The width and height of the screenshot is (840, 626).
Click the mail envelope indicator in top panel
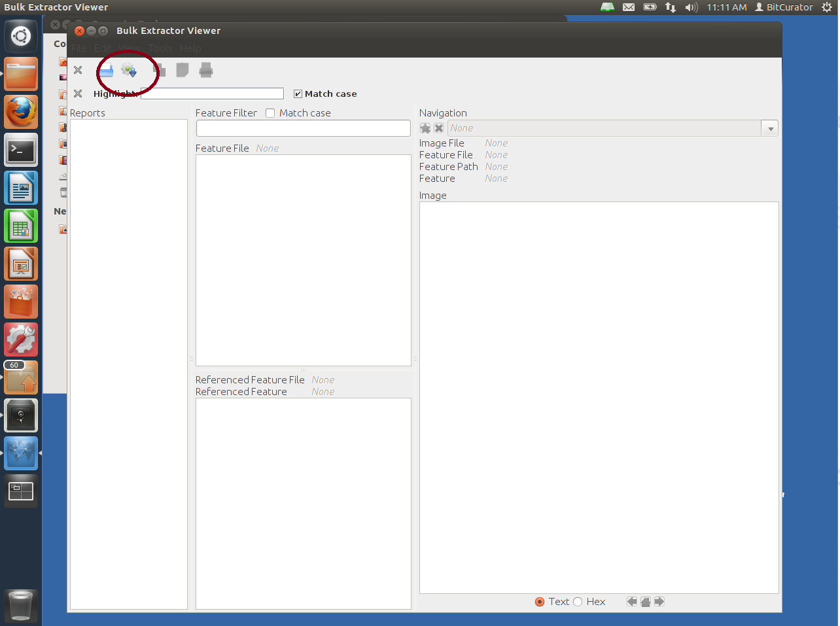pyautogui.click(x=629, y=7)
